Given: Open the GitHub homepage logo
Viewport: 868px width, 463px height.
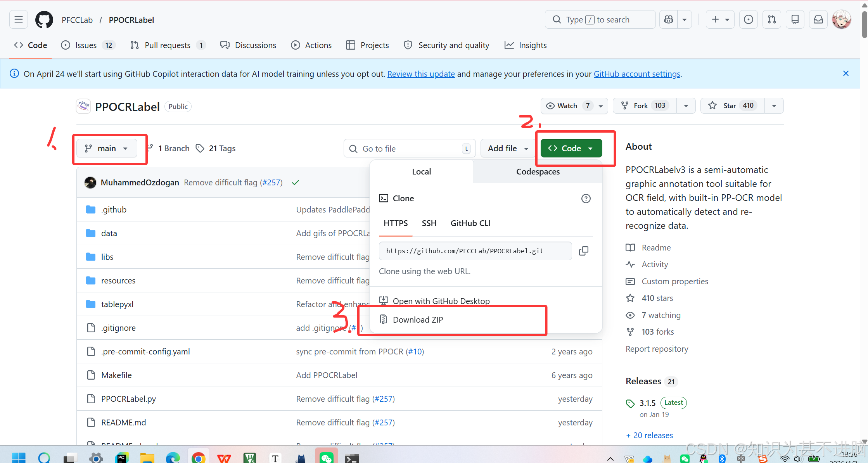Looking at the screenshot, I should [44, 20].
